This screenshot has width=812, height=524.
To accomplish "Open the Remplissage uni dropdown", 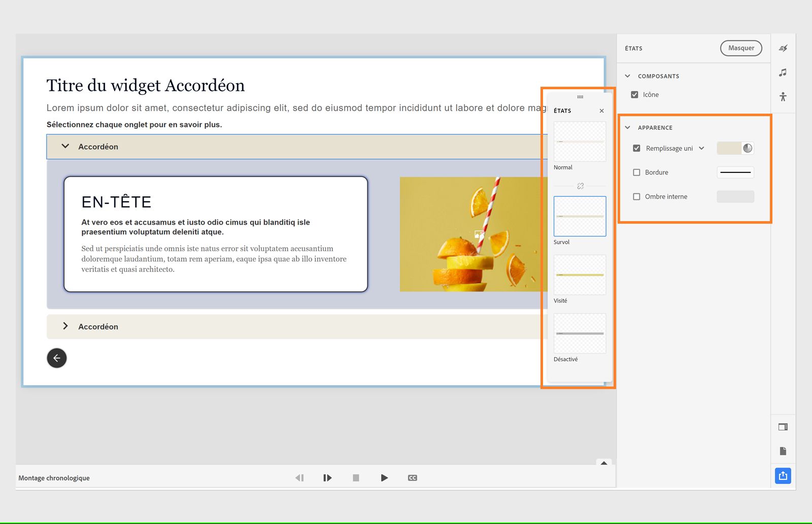I will 702,148.
